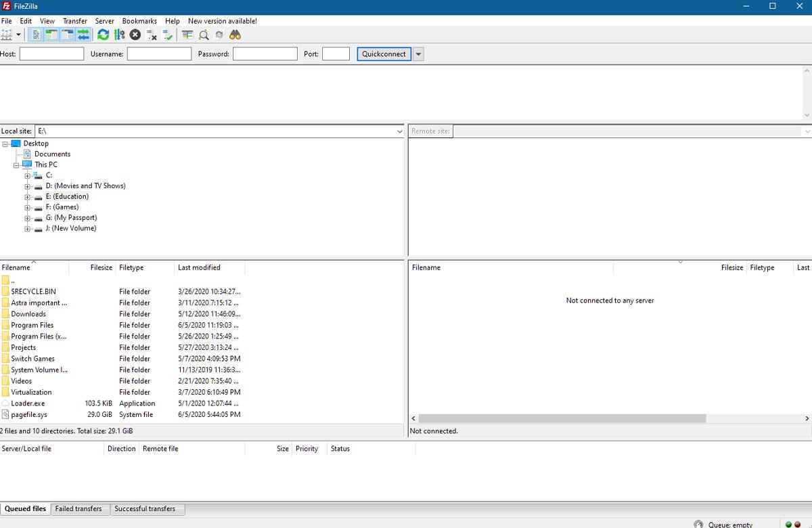
Task: Open the Quickconnect history dropdown arrow
Action: pyautogui.click(x=418, y=54)
